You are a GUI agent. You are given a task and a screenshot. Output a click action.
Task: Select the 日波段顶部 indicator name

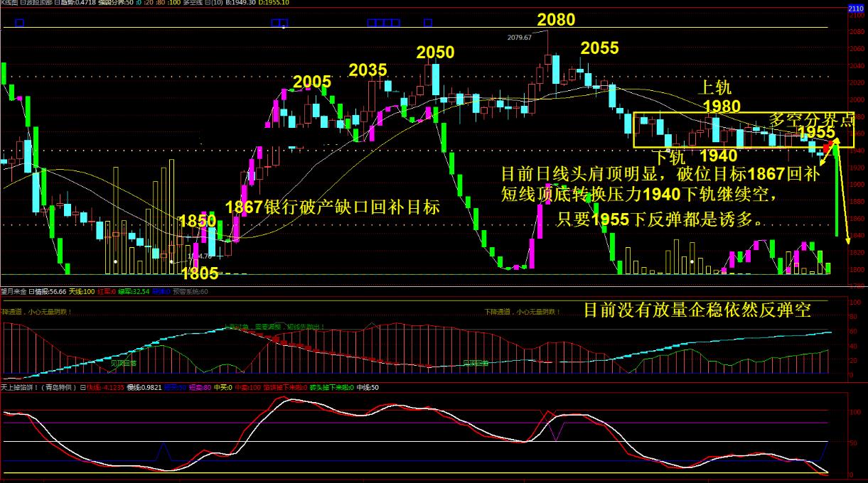tap(36, 4)
